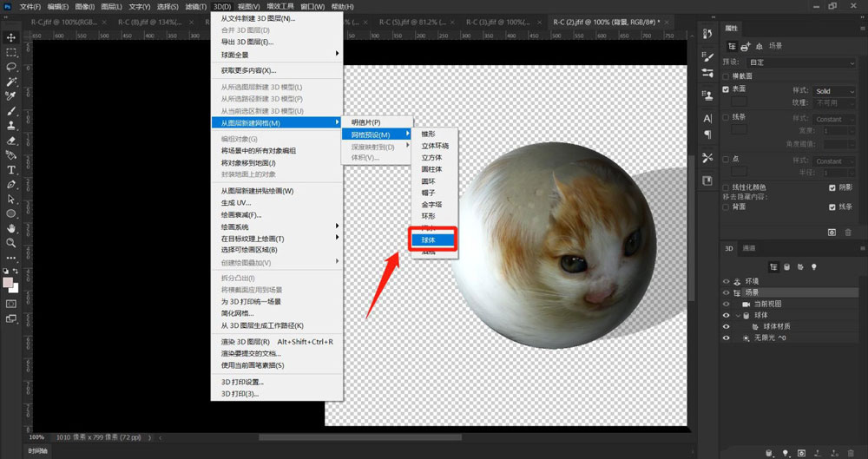Viewport: 868px width, 459px height.
Task: Toggle visibility of 无限光 ^0 light
Action: pos(726,338)
